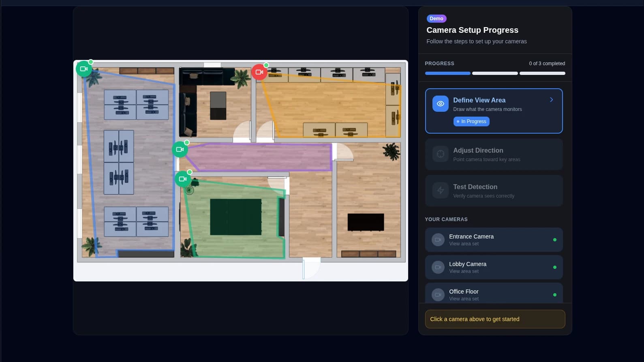This screenshot has width=644, height=362.
Task: Click the small green dot on the office camera marker
Action: 91,62
